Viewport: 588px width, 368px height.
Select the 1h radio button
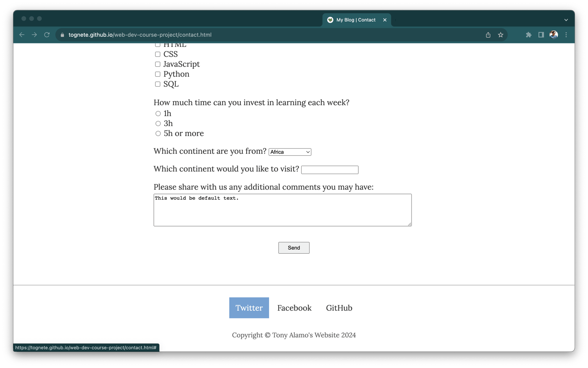[158, 114]
